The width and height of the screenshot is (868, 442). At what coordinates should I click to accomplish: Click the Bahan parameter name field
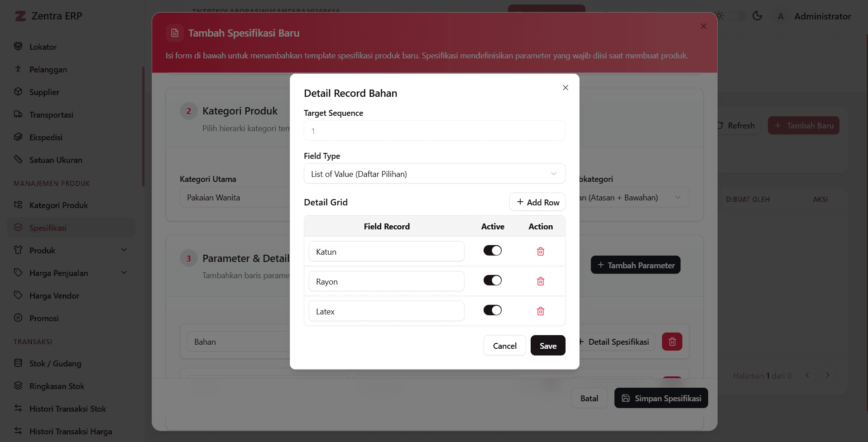(239, 342)
